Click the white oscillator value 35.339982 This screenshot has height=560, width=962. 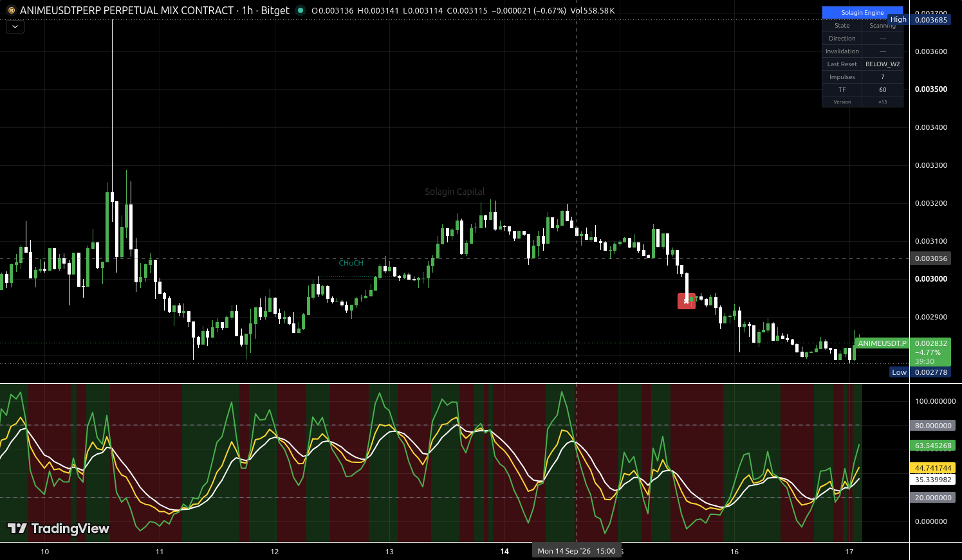pos(933,480)
